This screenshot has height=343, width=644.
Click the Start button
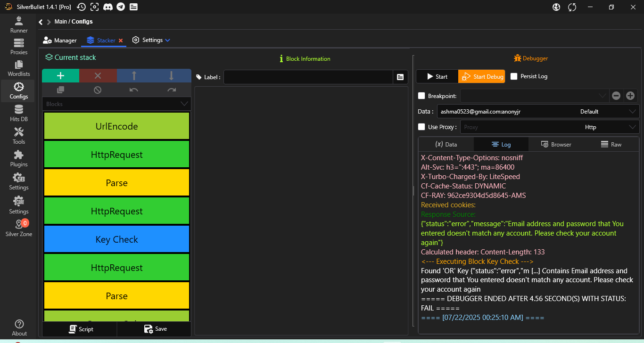coord(437,76)
